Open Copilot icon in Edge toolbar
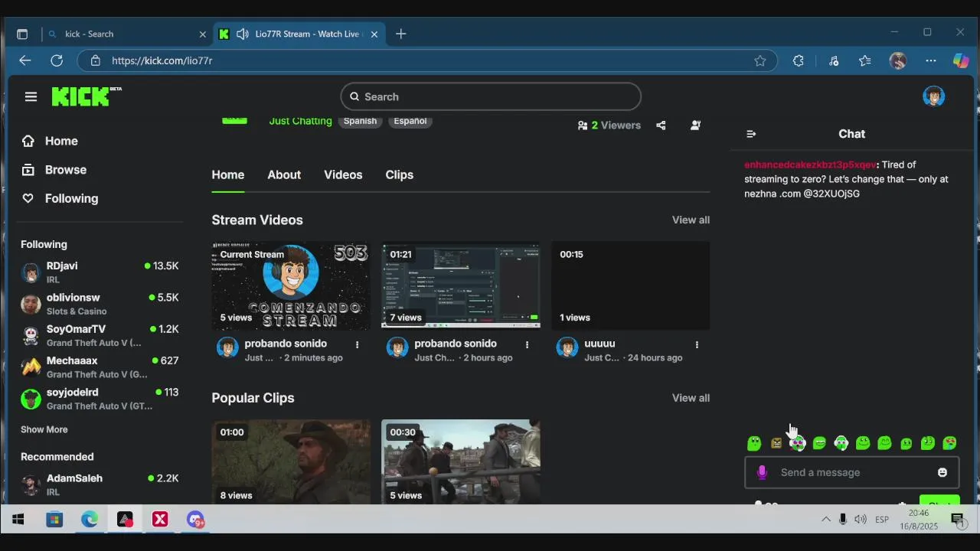The height and width of the screenshot is (551, 980). [x=961, y=60]
